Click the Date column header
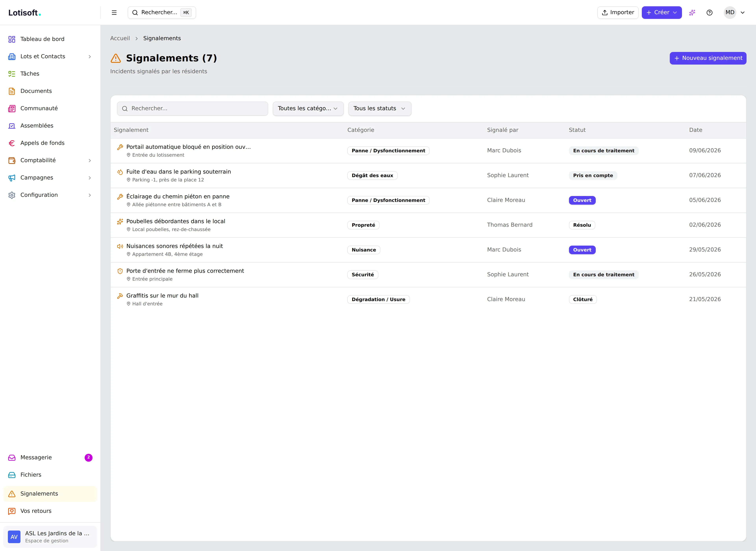The width and height of the screenshot is (756, 551). [696, 130]
